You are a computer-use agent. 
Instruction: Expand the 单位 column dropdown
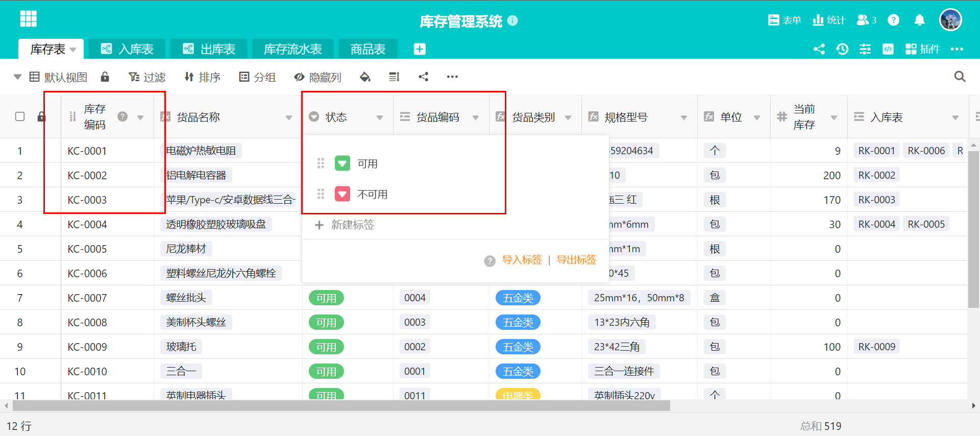click(757, 117)
